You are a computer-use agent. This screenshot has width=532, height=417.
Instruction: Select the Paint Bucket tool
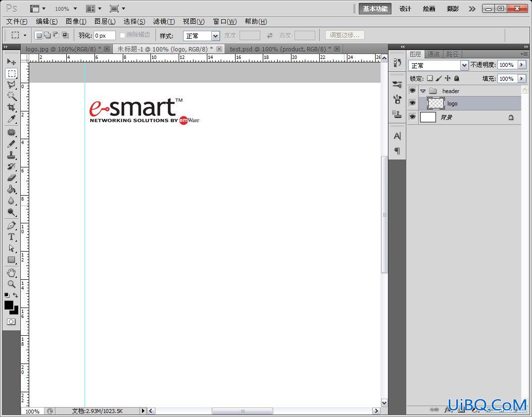[x=11, y=189]
